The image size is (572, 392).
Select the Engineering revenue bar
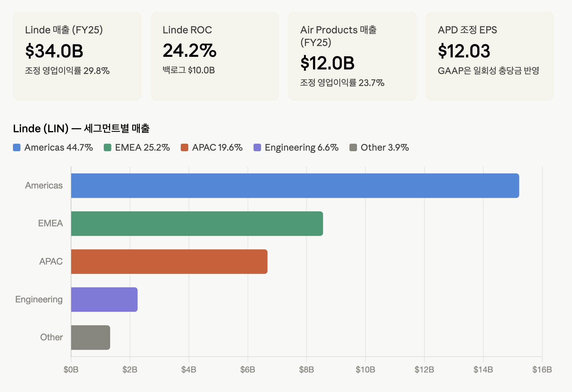(x=104, y=299)
